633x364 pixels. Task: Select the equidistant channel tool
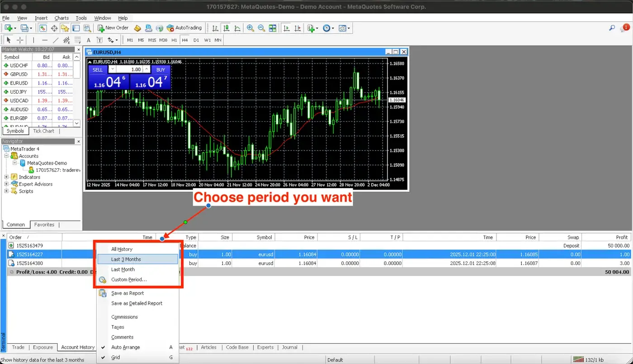pyautogui.click(x=66, y=40)
